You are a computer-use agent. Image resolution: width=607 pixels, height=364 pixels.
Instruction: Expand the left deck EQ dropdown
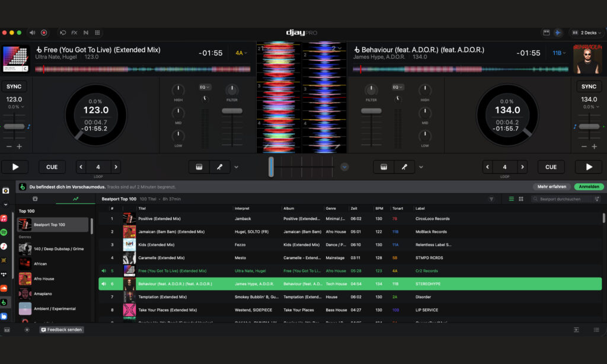[205, 87]
